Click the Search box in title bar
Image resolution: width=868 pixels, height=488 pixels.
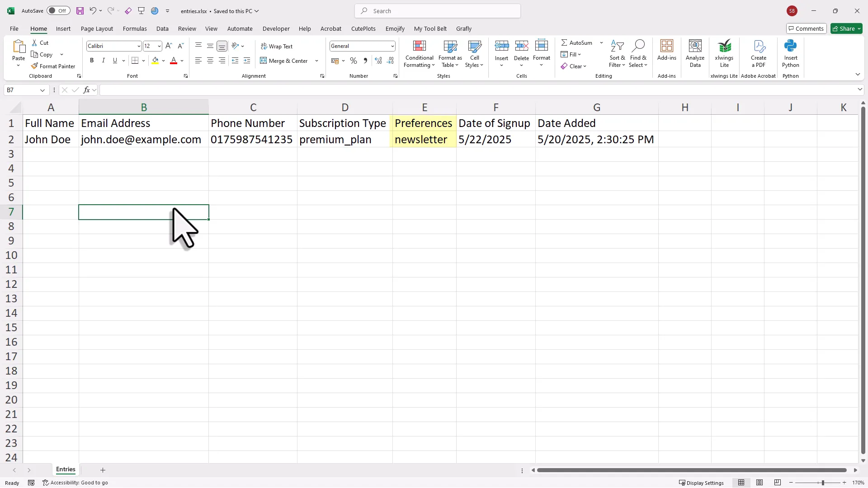click(x=438, y=11)
